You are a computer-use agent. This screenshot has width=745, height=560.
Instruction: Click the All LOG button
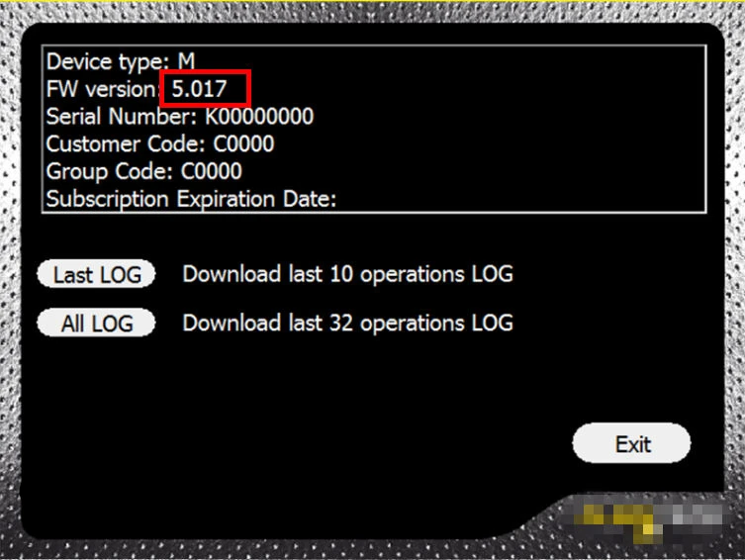tap(96, 323)
